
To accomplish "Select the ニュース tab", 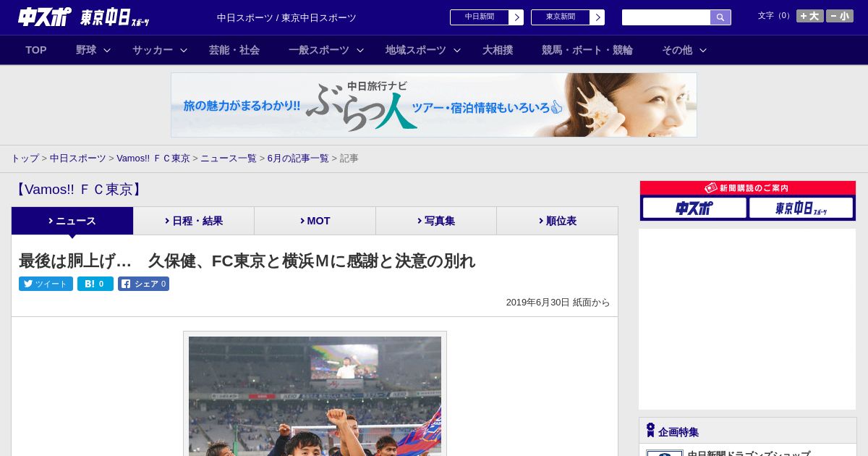I will 72,221.
